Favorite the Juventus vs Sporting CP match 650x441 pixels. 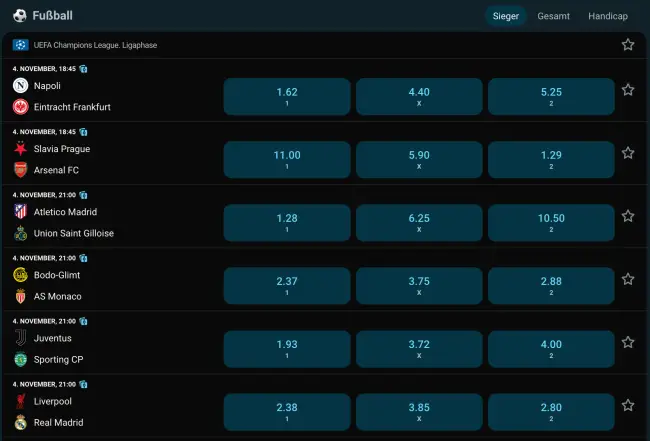pyautogui.click(x=628, y=342)
